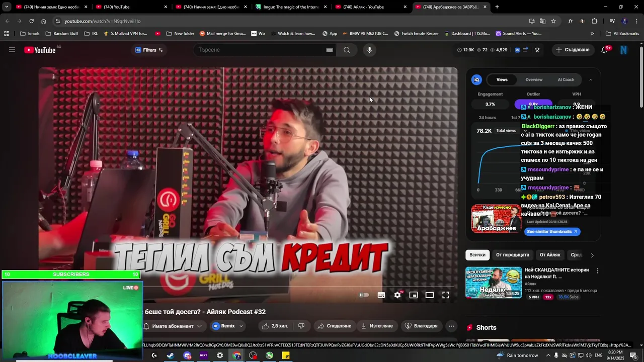Image resolution: width=644 pixels, height=362 pixels.
Task: Open the vidIQ list icon in header
Action: 526,50
